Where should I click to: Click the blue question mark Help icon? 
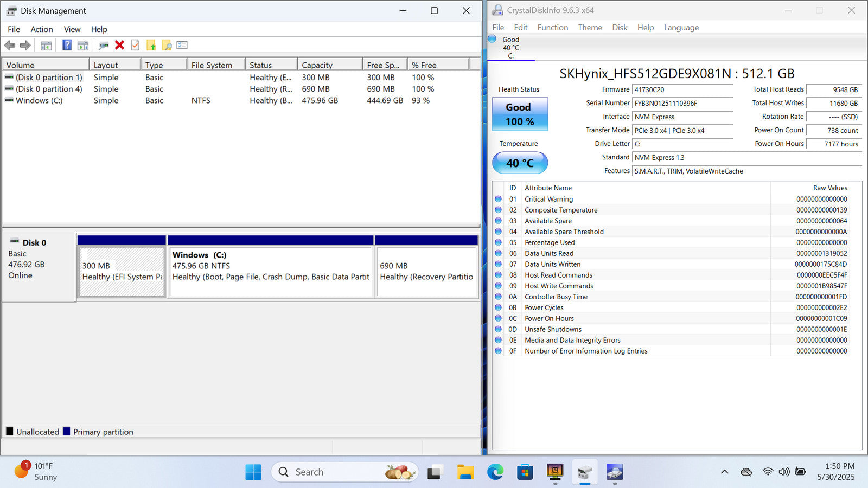pos(67,46)
